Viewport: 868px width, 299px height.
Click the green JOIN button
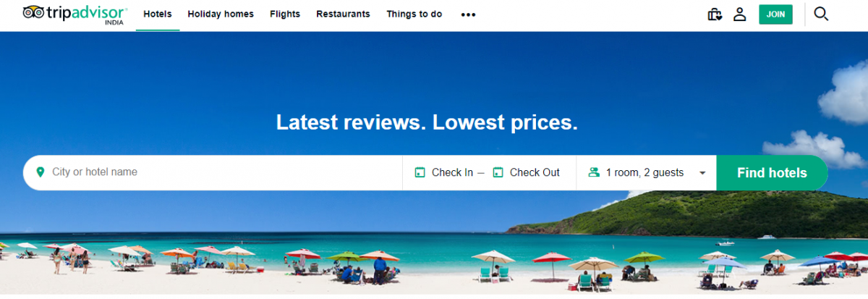(775, 14)
